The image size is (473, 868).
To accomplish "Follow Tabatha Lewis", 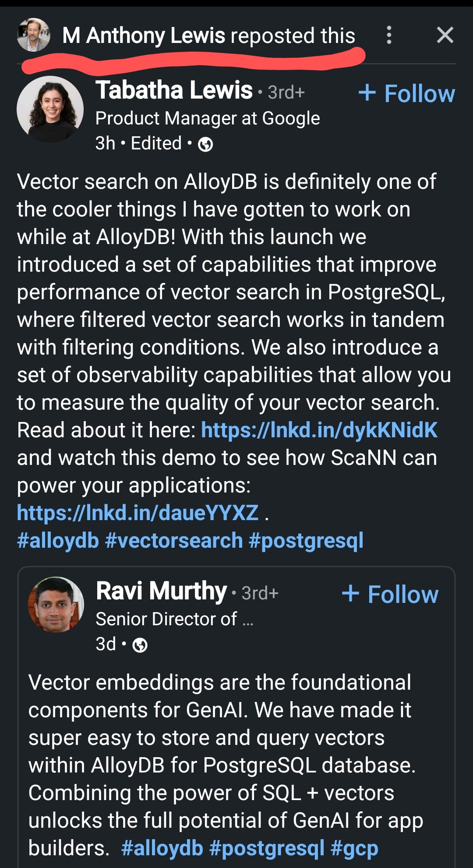I will tap(407, 93).
